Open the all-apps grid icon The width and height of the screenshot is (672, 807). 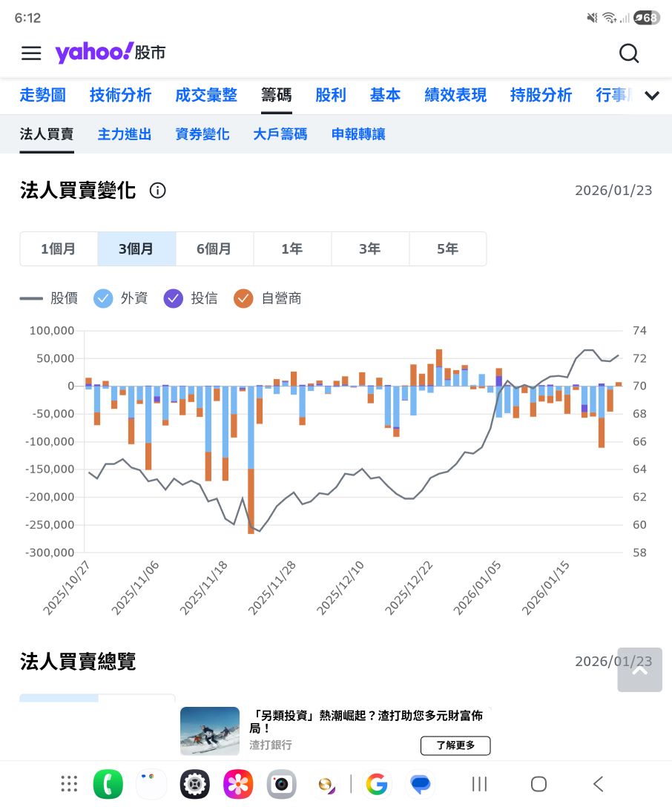69,784
